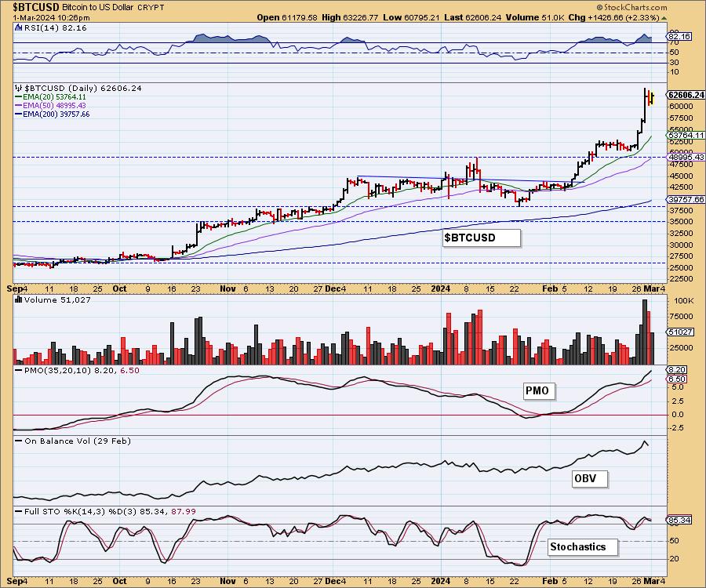Click the Stochastics annotation label box
Image resolution: width=706 pixels, height=588 pixels.
click(583, 547)
